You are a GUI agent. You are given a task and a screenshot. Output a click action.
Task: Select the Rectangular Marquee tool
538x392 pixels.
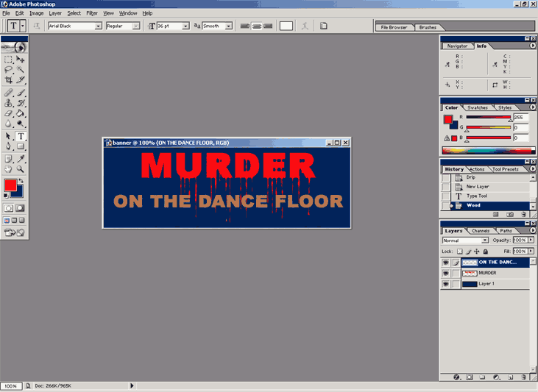[x=8, y=60]
